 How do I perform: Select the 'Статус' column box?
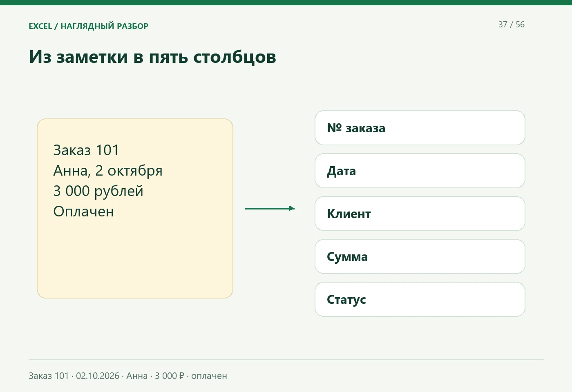coord(420,299)
